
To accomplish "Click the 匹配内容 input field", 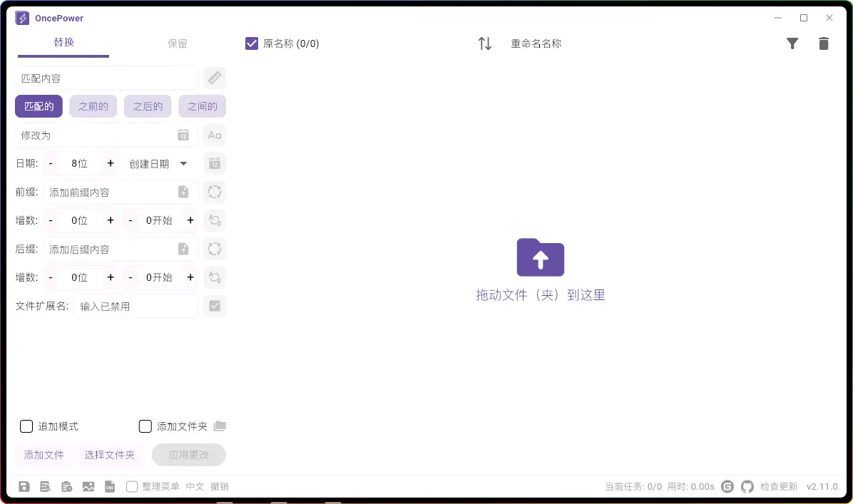I will (106, 78).
